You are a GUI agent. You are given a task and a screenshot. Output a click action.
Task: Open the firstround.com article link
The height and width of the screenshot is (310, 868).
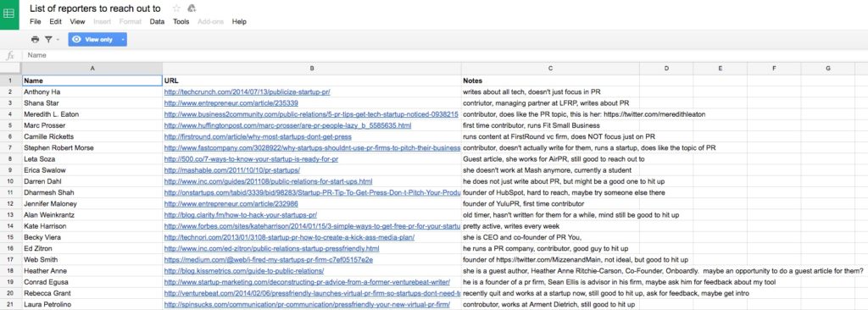(x=258, y=136)
